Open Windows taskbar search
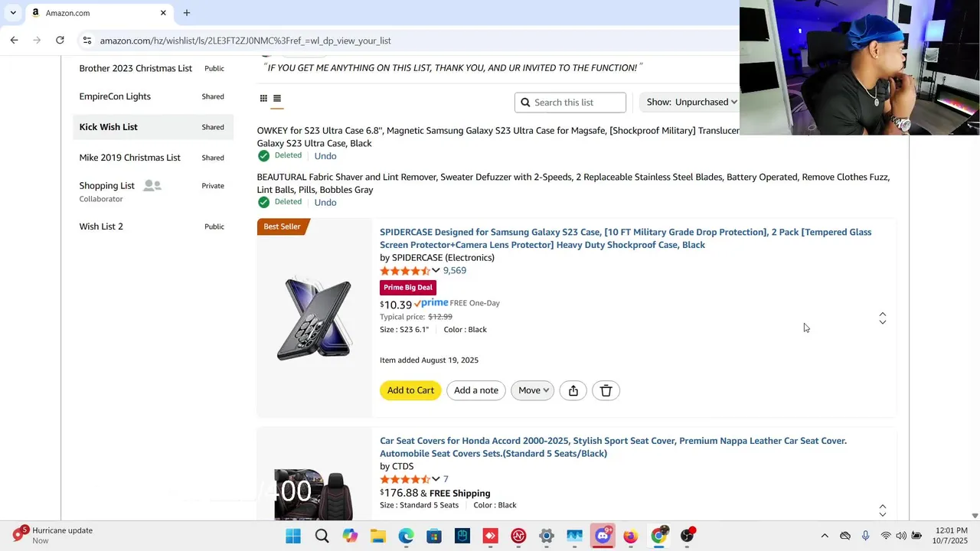This screenshot has width=980, height=551. click(x=322, y=536)
